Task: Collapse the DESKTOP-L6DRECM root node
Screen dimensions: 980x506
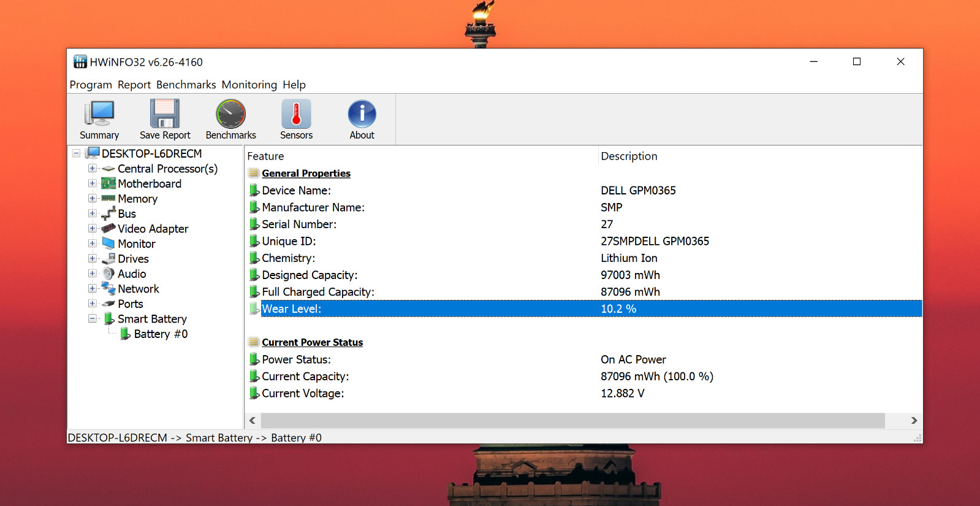Action: point(76,153)
